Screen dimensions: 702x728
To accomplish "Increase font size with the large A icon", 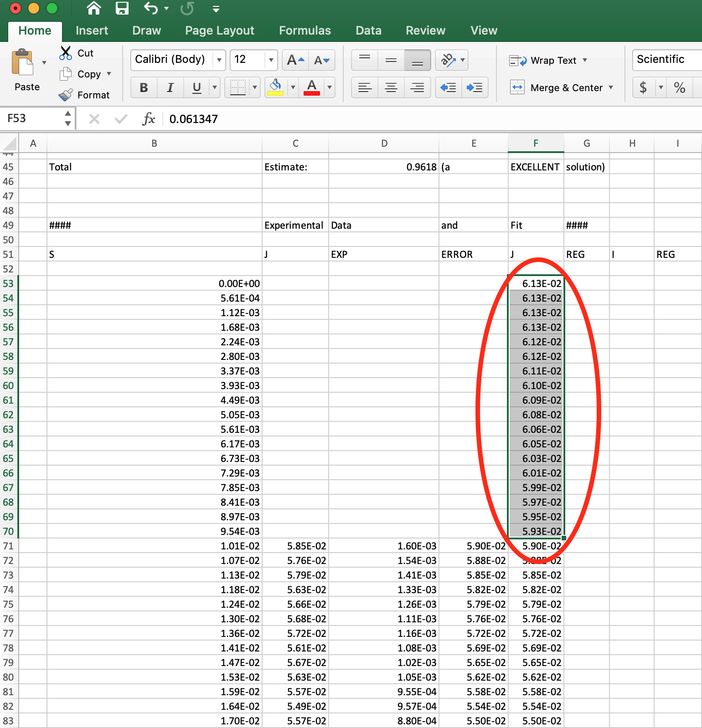I will point(295,60).
